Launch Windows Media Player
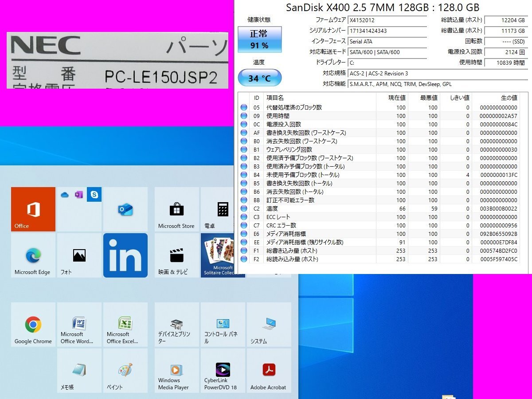The image size is (532, 399). pos(176,372)
